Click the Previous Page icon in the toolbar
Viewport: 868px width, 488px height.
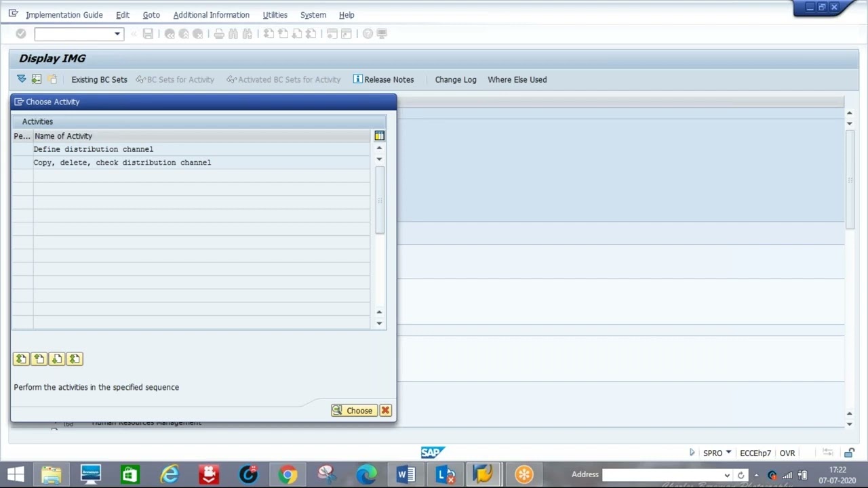[x=283, y=34]
